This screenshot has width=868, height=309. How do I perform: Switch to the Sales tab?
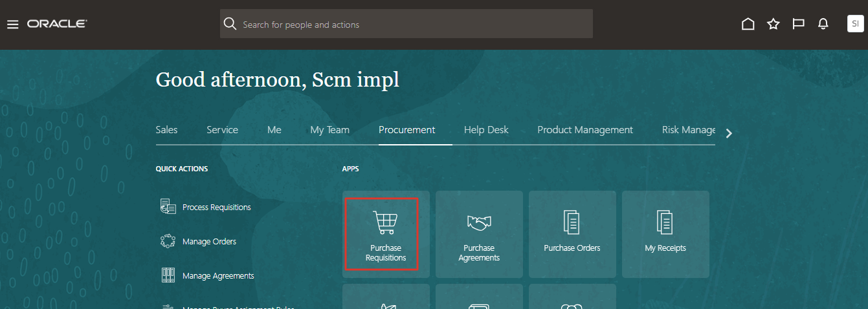(166, 130)
